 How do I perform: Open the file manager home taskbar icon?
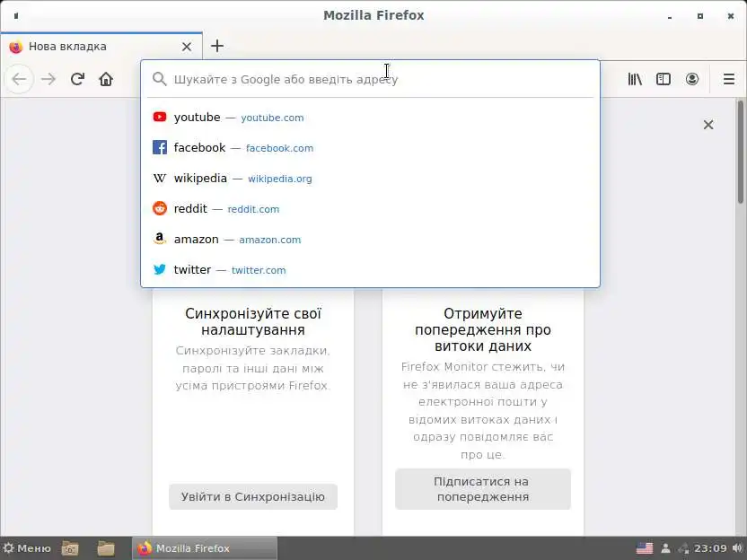click(x=70, y=548)
